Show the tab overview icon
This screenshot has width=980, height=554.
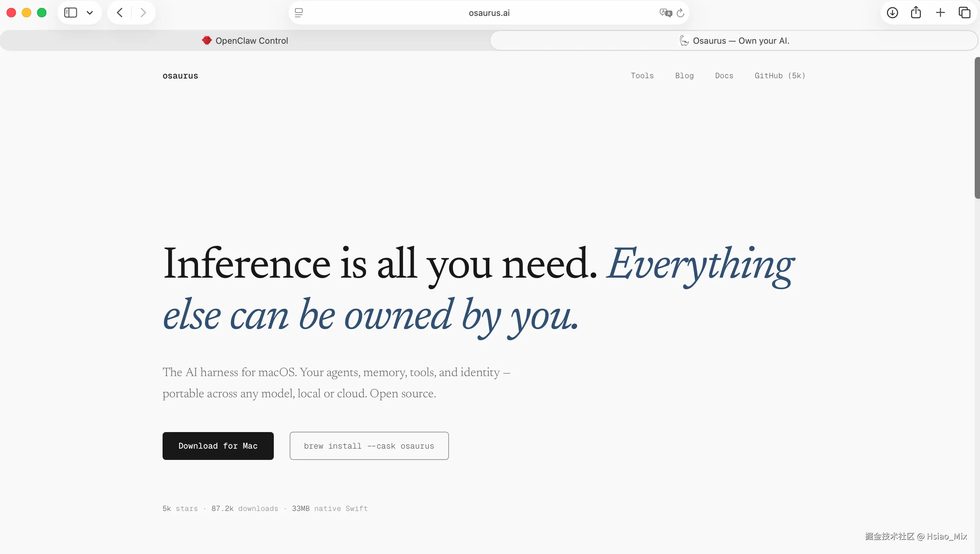click(964, 13)
